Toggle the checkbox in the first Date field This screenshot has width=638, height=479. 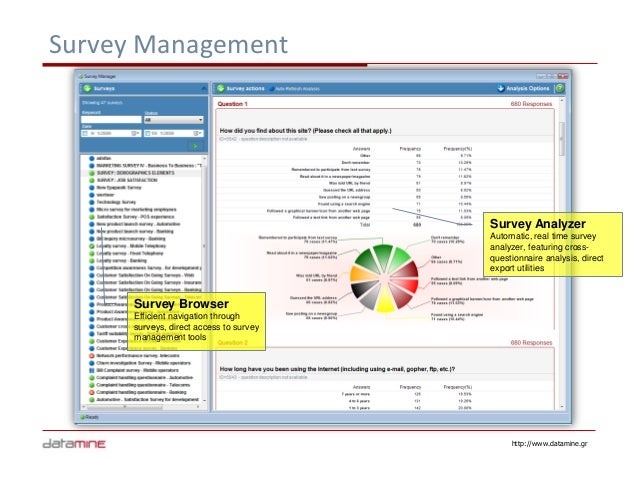[x=85, y=133]
